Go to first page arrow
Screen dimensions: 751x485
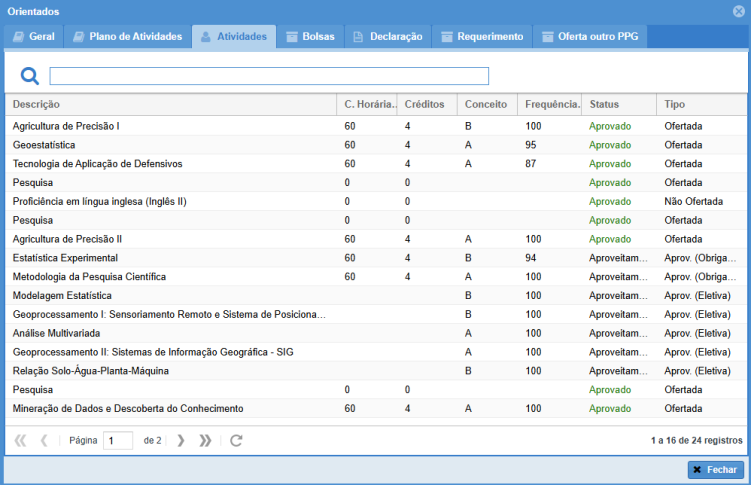20,440
